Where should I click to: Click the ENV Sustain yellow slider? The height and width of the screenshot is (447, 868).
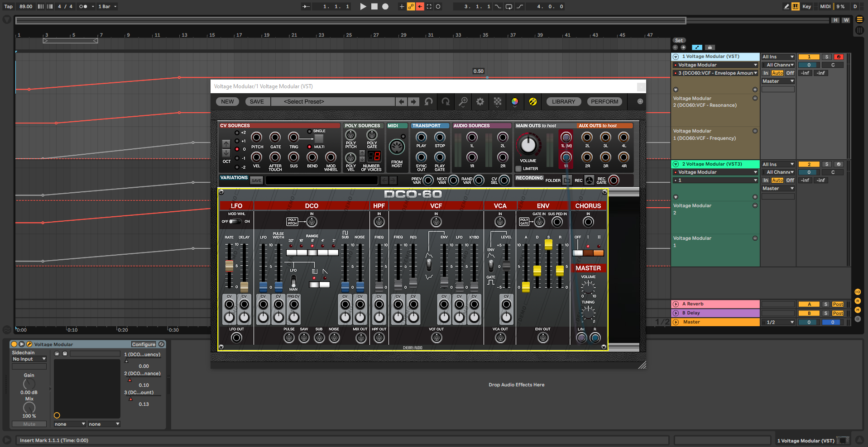pyautogui.click(x=548, y=244)
